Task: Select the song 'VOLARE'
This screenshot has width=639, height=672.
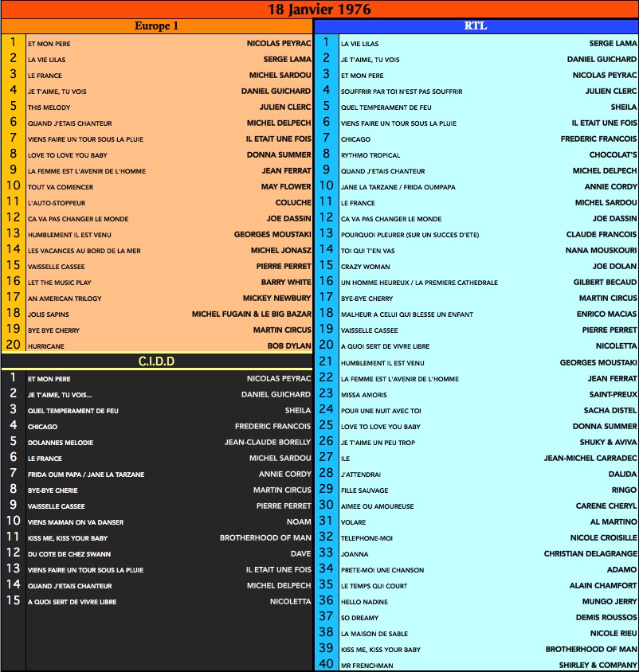Action: coord(354,522)
